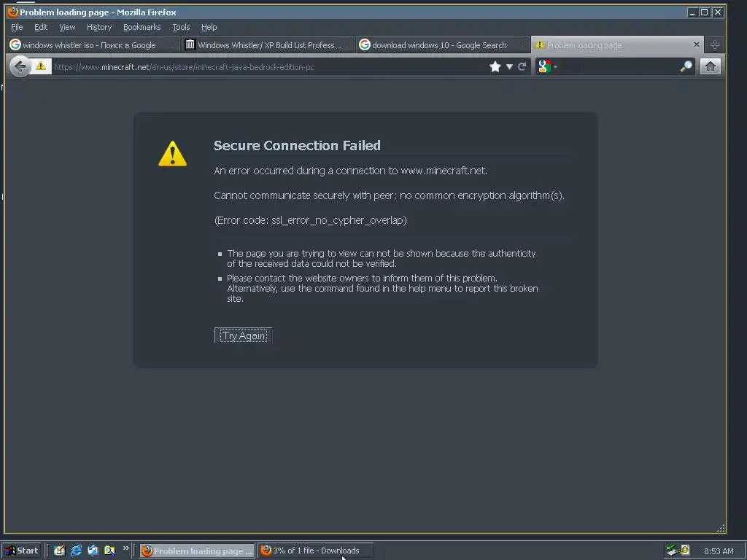Launch Internet Explorer from quick launch
747x560 pixels.
click(76, 551)
